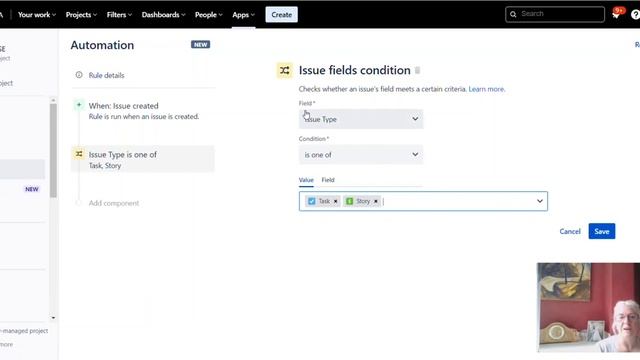
Task: Click the Task issue type icon
Action: click(x=312, y=201)
